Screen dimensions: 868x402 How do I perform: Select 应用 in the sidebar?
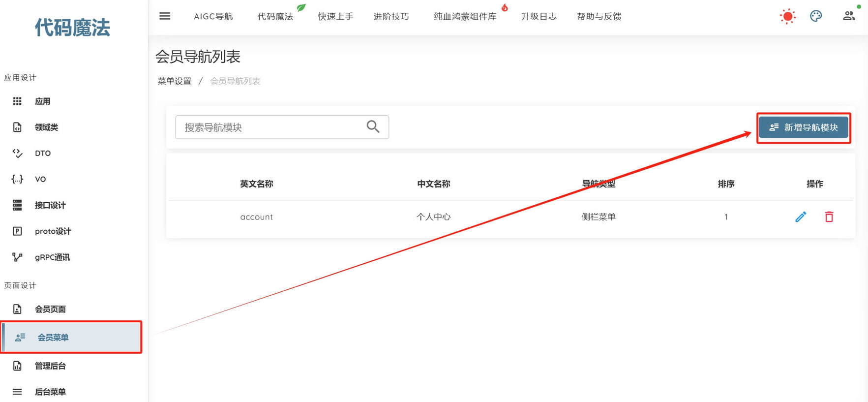click(x=43, y=101)
